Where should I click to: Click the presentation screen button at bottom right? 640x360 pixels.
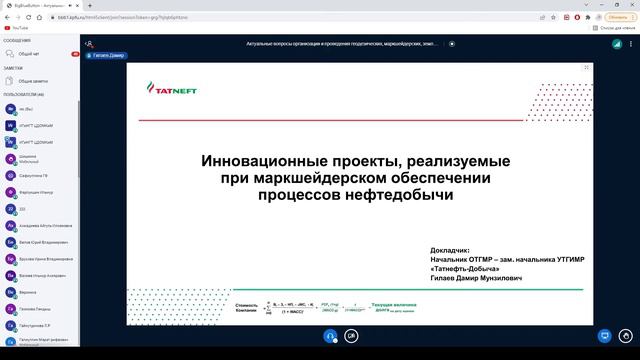(x=604, y=336)
